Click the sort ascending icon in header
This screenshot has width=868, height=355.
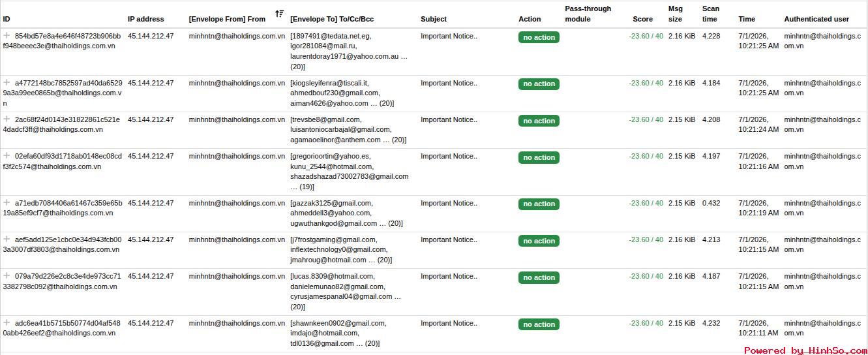click(x=279, y=14)
